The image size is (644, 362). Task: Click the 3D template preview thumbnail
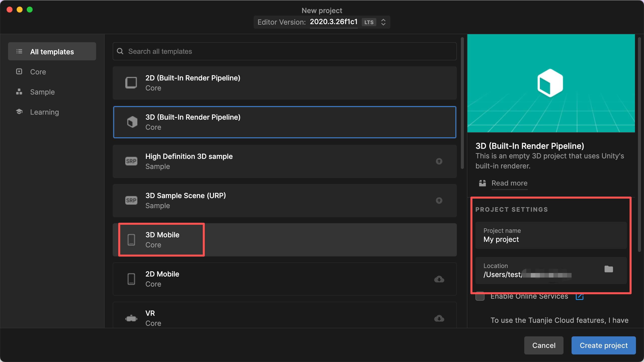click(551, 83)
